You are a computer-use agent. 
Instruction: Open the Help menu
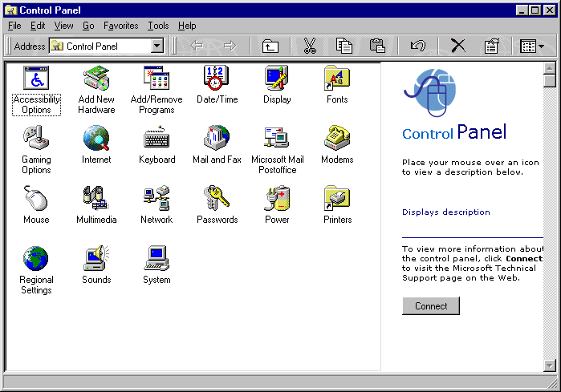click(187, 26)
